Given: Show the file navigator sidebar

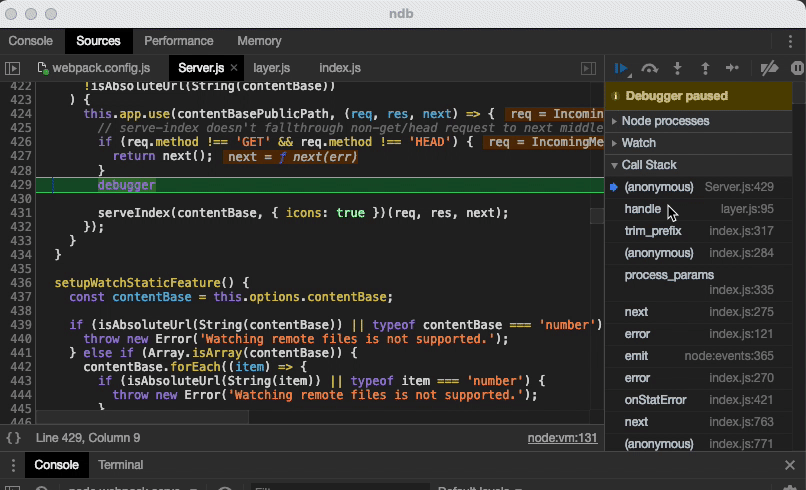Looking at the screenshot, I should click(12, 68).
